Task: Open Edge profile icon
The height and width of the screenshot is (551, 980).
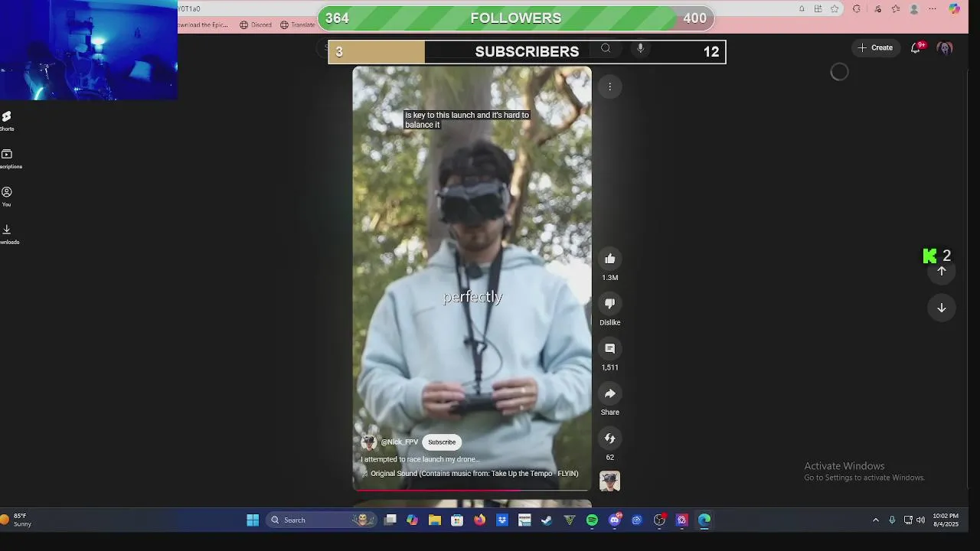Action: point(914,9)
